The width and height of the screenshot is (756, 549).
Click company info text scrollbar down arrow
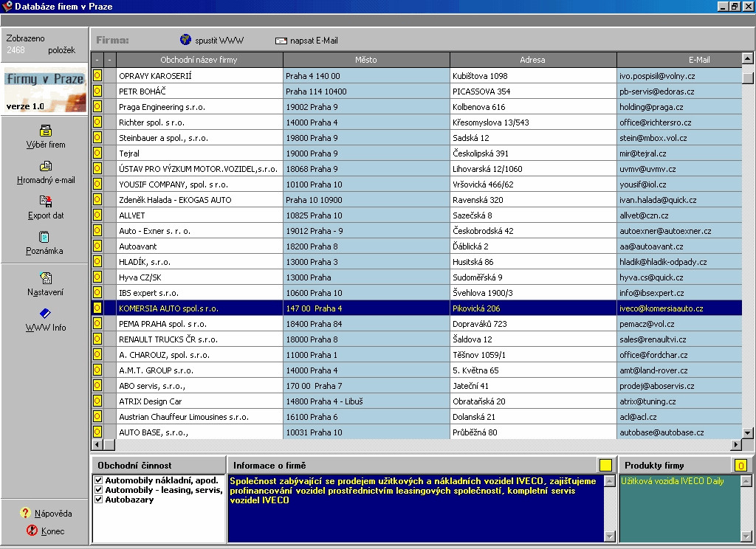pyautogui.click(x=610, y=536)
